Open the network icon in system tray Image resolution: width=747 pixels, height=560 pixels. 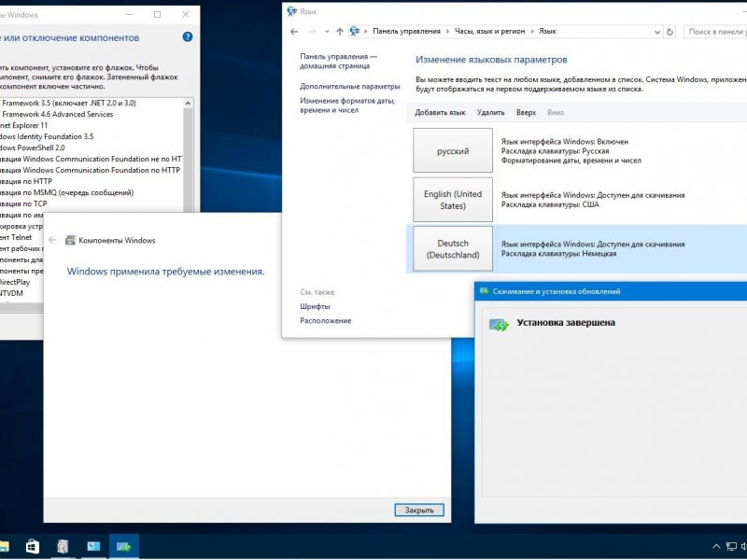click(731, 547)
